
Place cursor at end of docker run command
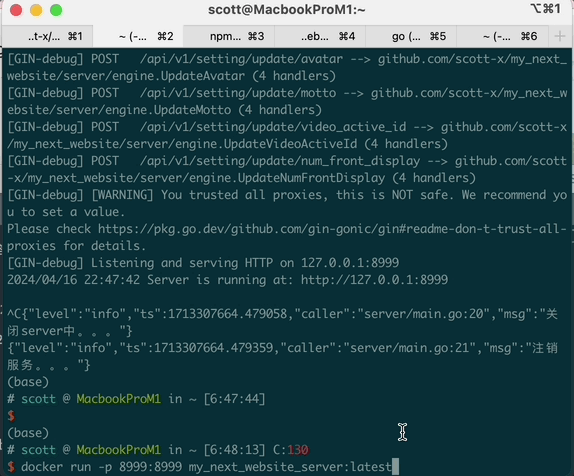pyautogui.click(x=395, y=467)
